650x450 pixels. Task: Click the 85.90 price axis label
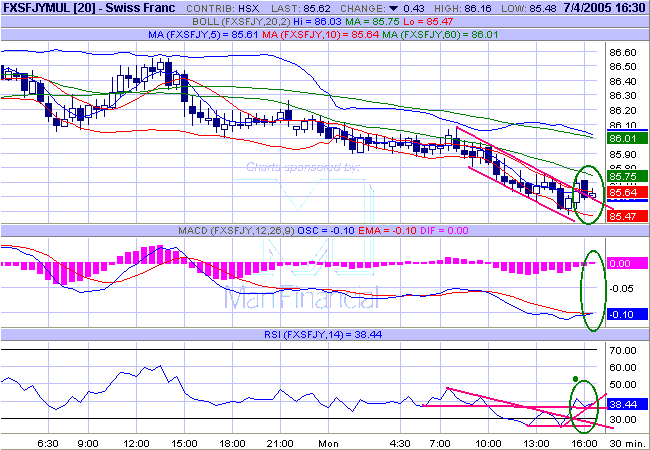tap(623, 155)
